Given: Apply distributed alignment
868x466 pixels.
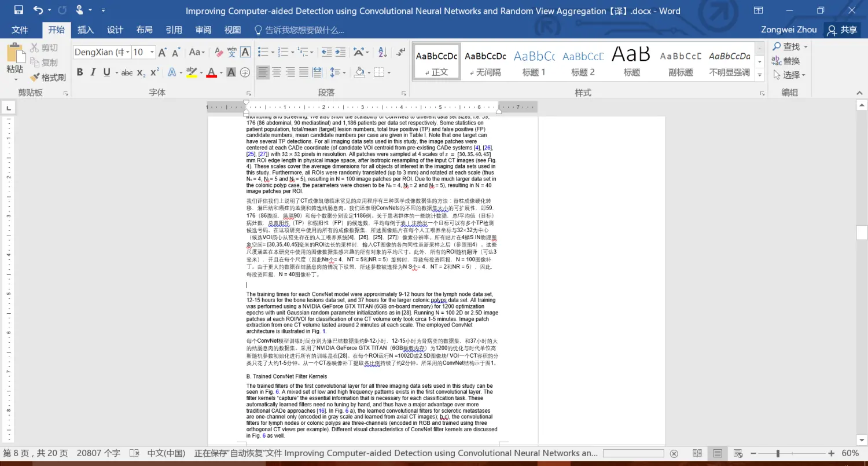Looking at the screenshot, I should [x=317, y=72].
